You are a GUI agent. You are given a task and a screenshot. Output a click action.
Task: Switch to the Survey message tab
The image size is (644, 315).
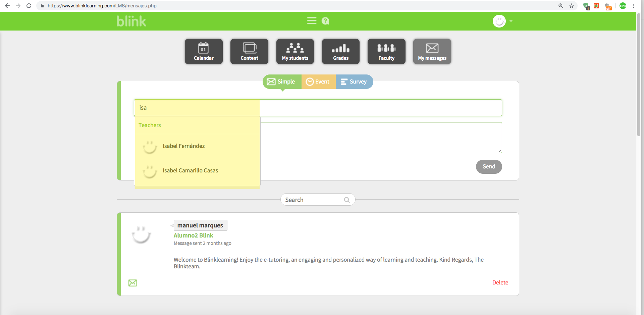[354, 82]
